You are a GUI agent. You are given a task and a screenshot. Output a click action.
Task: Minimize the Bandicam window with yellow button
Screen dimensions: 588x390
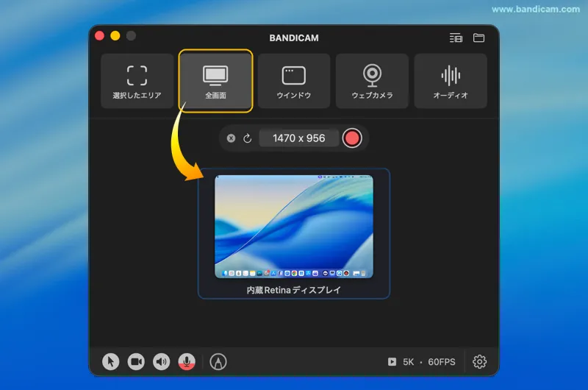click(x=115, y=35)
